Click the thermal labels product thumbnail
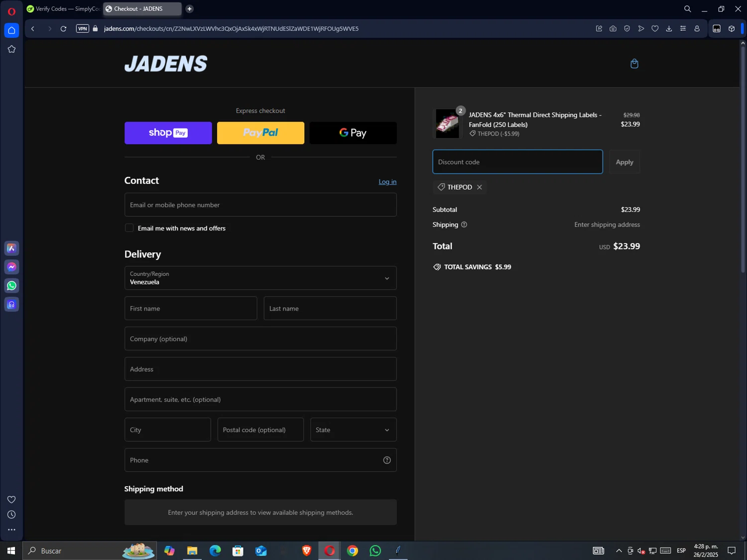The width and height of the screenshot is (747, 560). (x=447, y=124)
